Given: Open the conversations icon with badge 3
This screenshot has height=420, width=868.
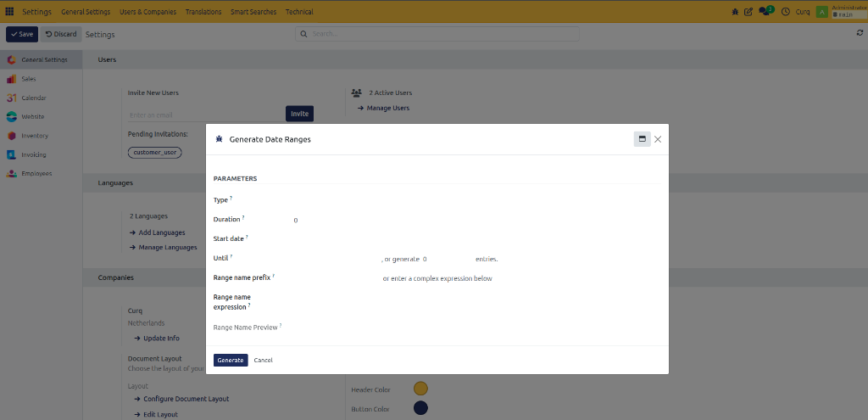Looking at the screenshot, I should [765, 11].
